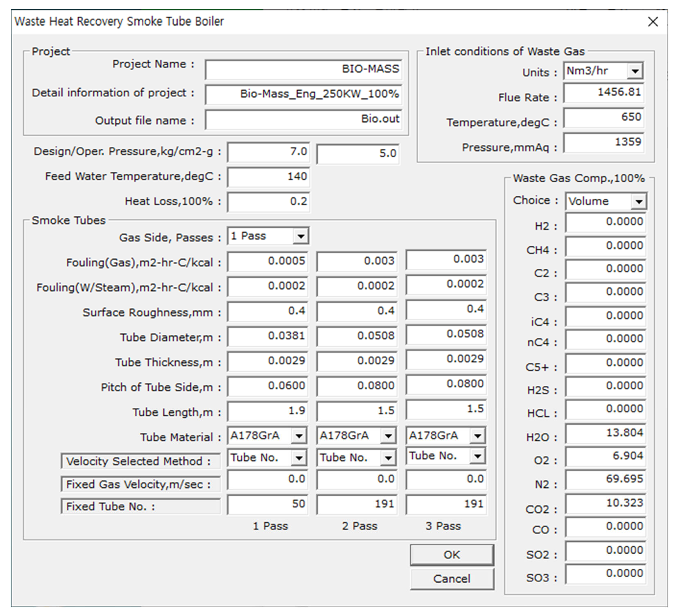Open Tube Material dropdown for 3 Pass
675x616 pixels.
477,436
